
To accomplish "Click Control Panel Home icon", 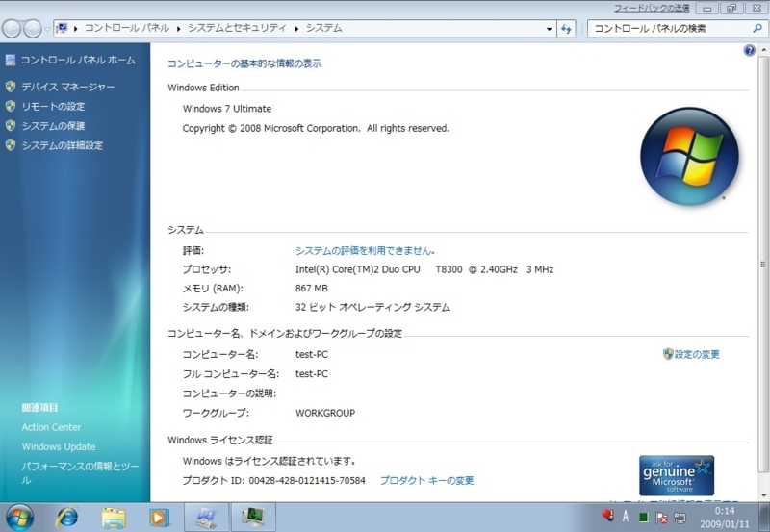I will [11, 60].
